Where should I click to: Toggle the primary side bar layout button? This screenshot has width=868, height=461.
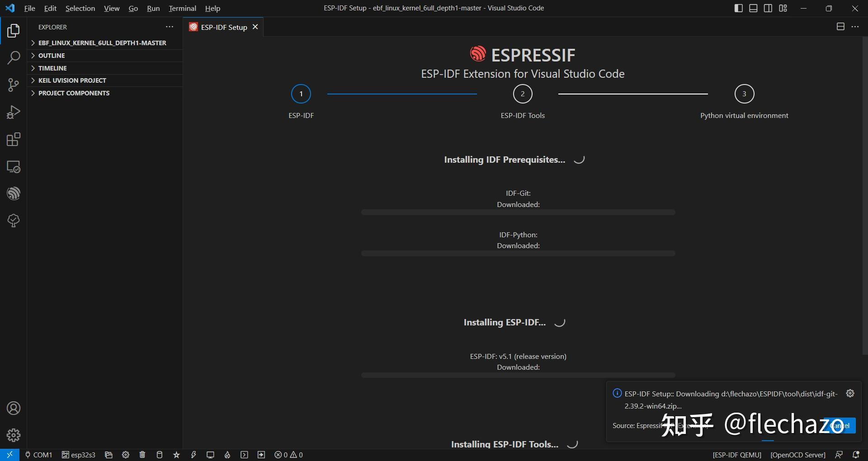tap(738, 8)
